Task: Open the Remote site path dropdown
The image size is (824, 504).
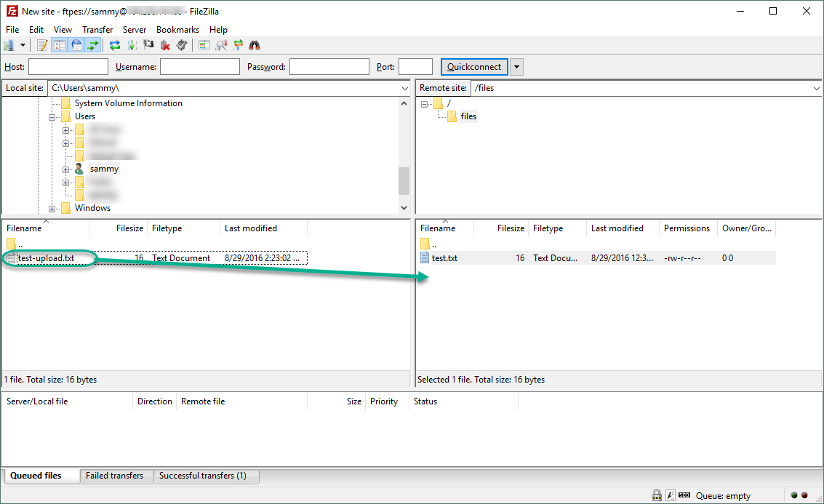Action: pyautogui.click(x=816, y=88)
